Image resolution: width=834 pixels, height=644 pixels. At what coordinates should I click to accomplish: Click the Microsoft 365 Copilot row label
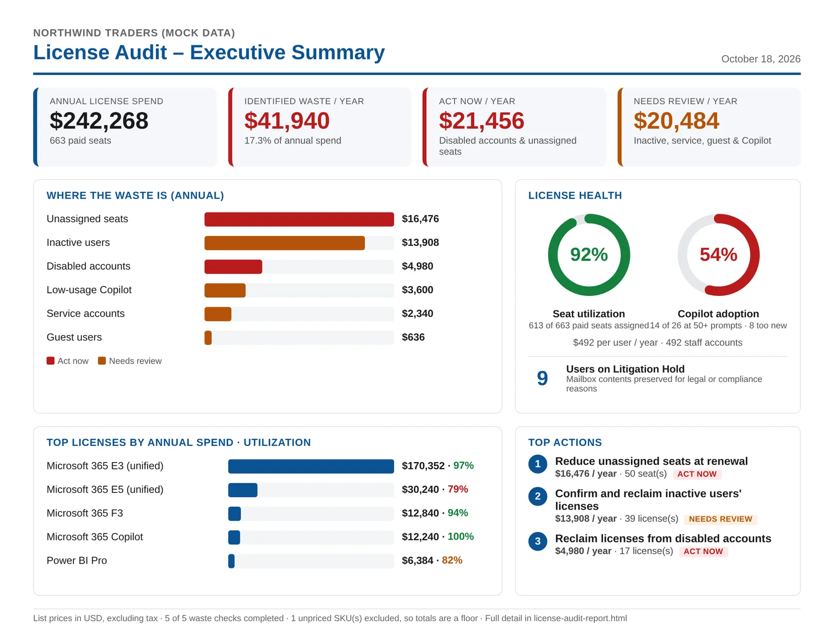94,537
